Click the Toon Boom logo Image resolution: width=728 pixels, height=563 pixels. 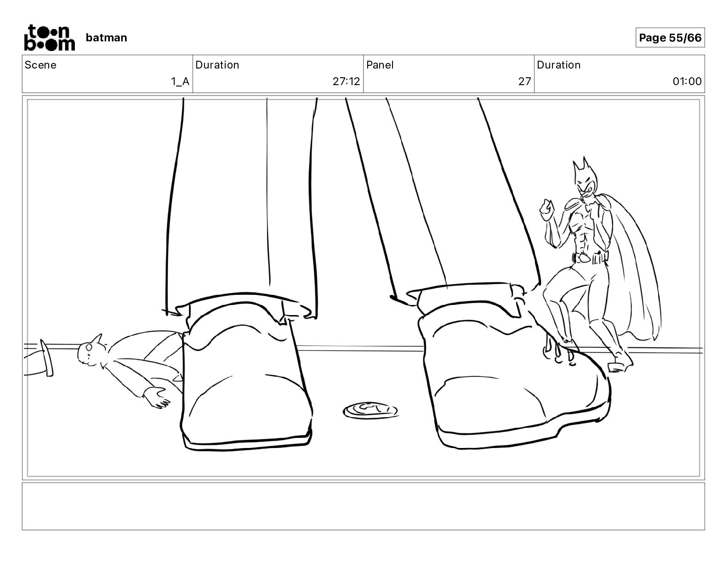[x=49, y=37]
